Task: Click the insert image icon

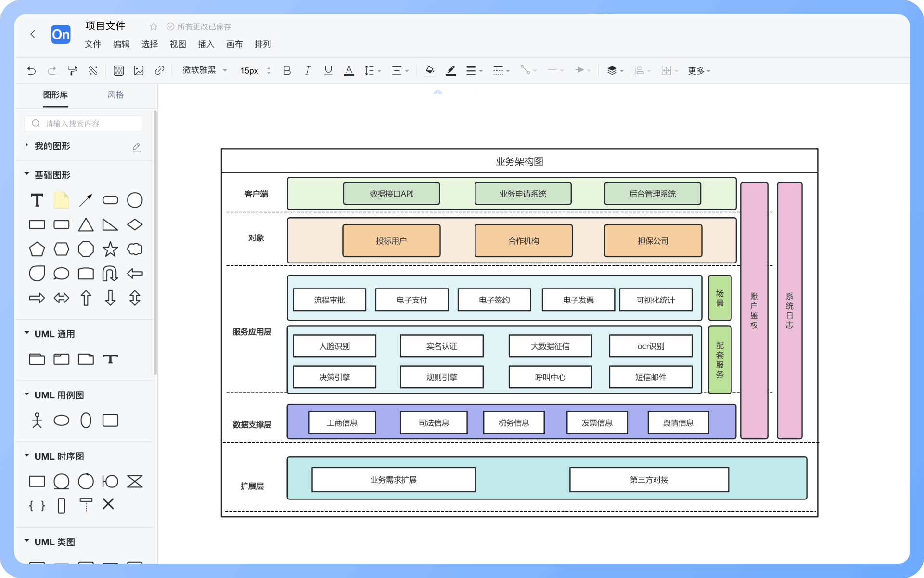Action: click(x=139, y=71)
